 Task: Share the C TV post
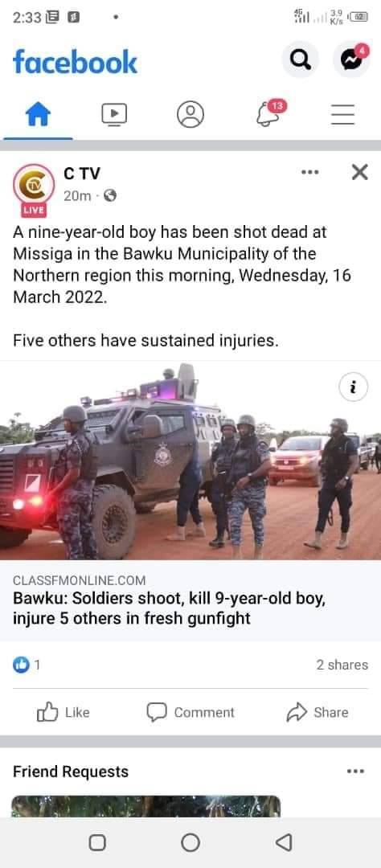pyautogui.click(x=317, y=712)
